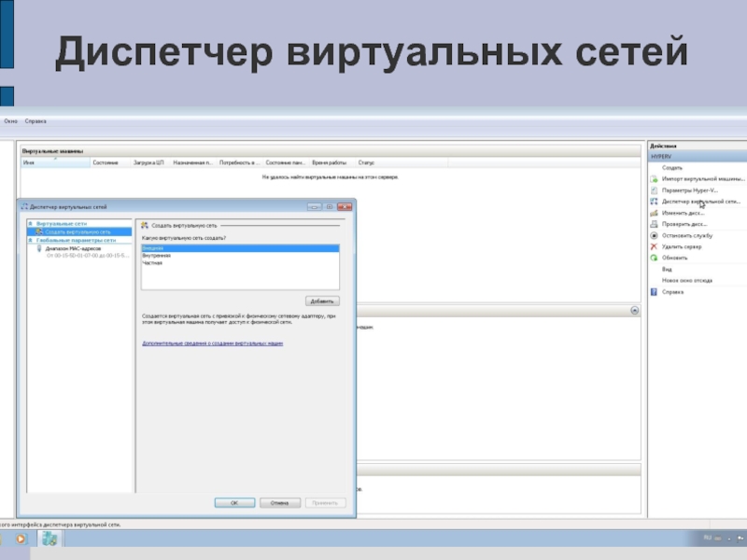Minimize the Диспетчер виртуальных сетей dialog

[x=315, y=206]
